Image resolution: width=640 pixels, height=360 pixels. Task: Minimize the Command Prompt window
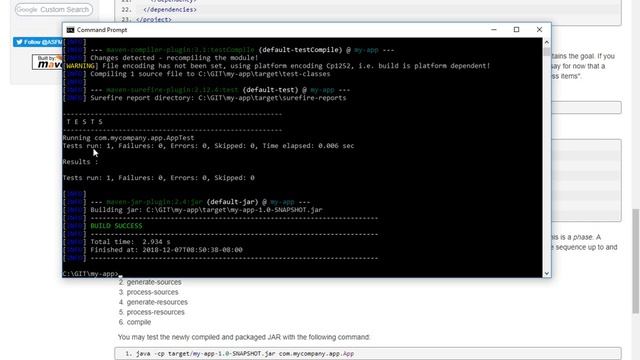[493, 30]
